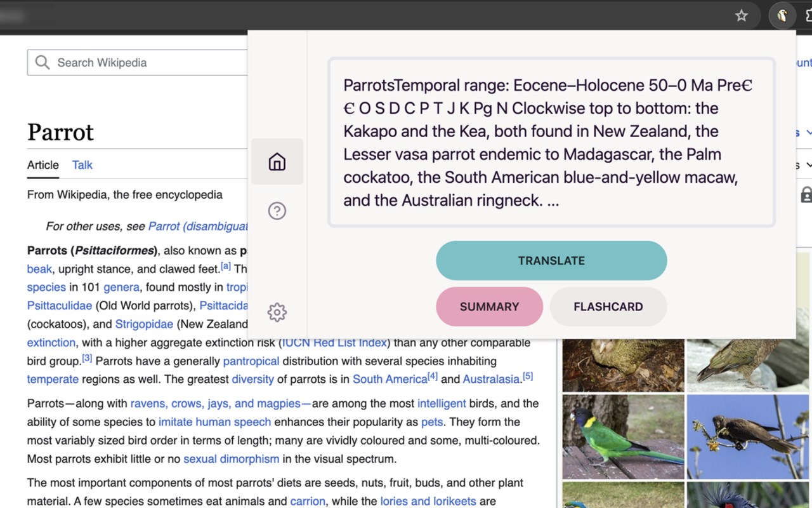812x508 pixels.
Task: Select the Article tab
Action: 43,165
